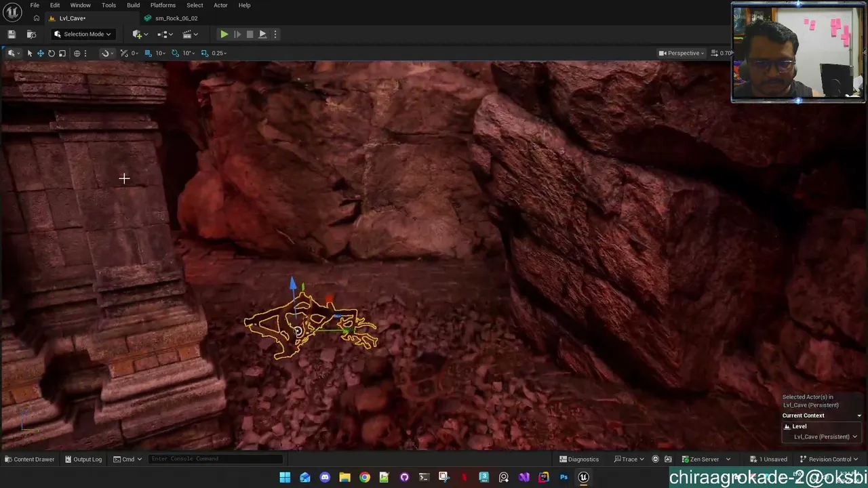The width and height of the screenshot is (868, 488).
Task: Expand the Current Context section arrow
Action: [859, 415]
